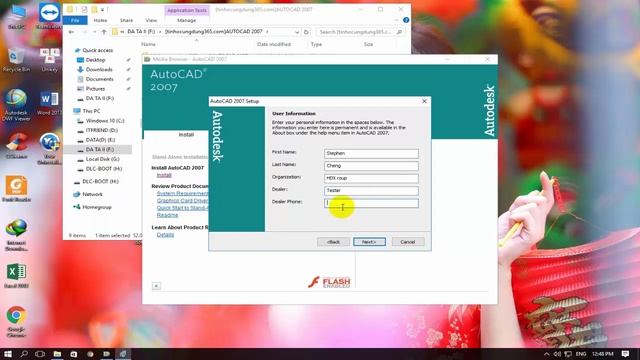
Task: Open the Windows Start menu
Action: coord(7,353)
